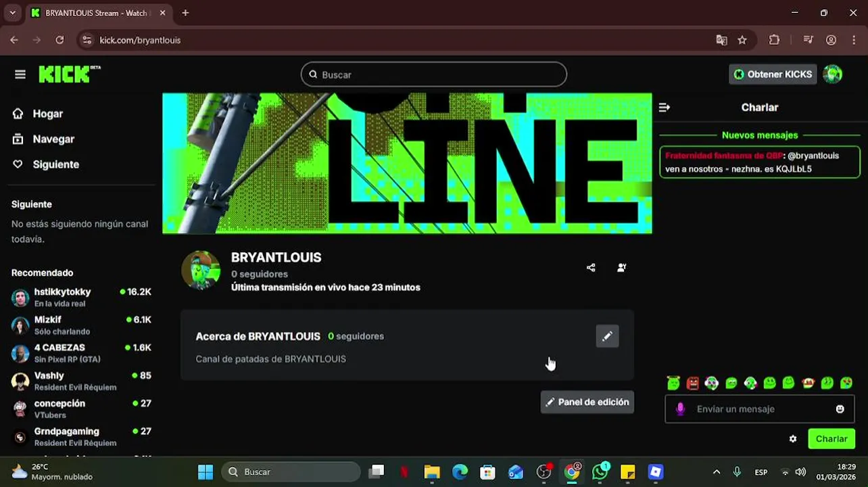868x487 pixels.
Task: Focus the Buscar search field
Action: coord(434,74)
